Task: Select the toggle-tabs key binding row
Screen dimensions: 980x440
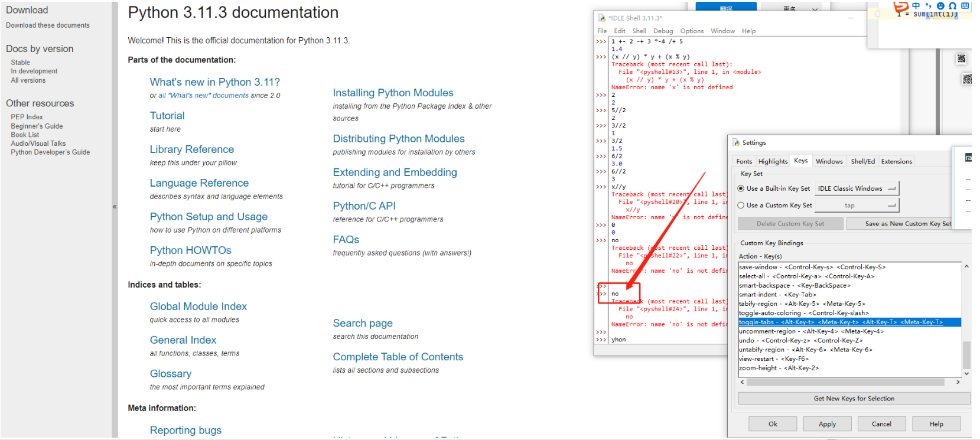Action: tap(850, 322)
